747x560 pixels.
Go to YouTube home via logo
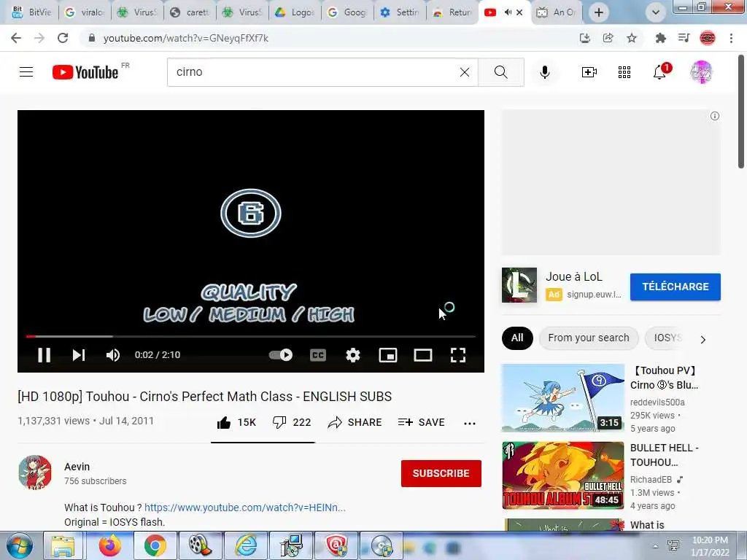coord(85,72)
